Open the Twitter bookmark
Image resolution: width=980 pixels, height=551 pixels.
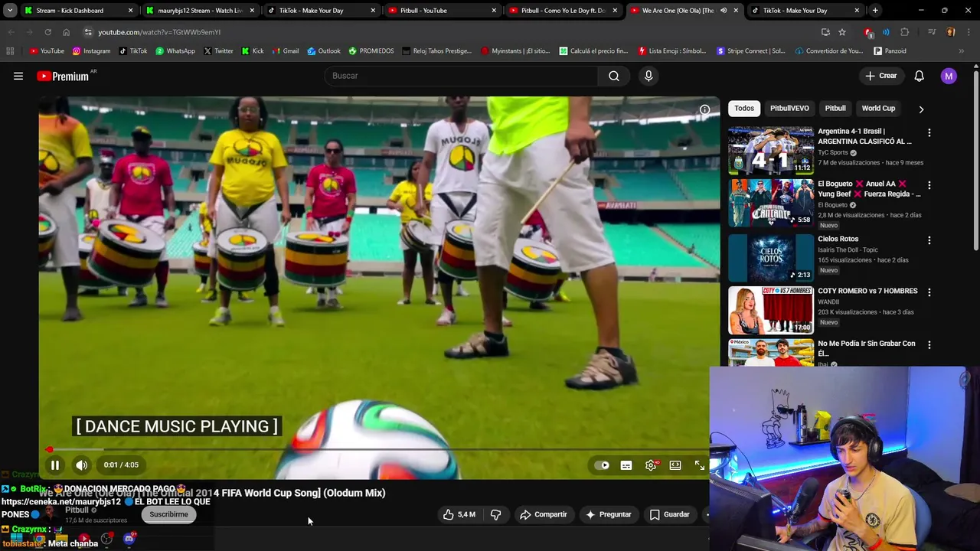pyautogui.click(x=218, y=51)
